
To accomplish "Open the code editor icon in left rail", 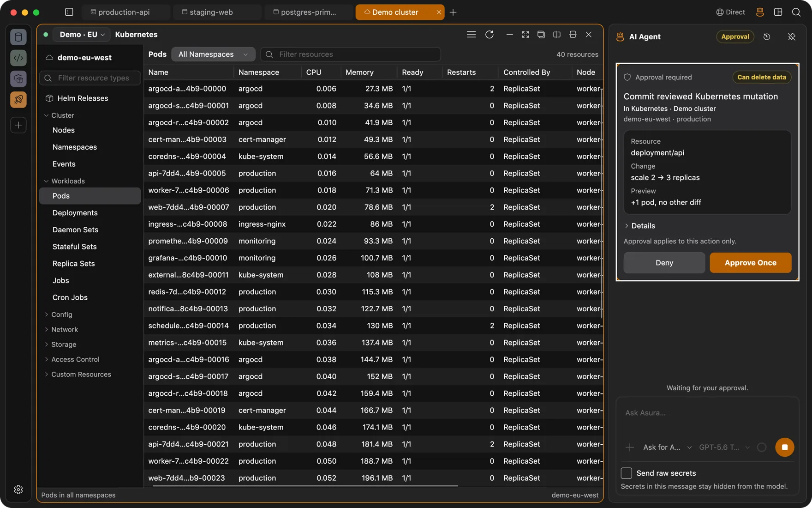I will 18,58.
